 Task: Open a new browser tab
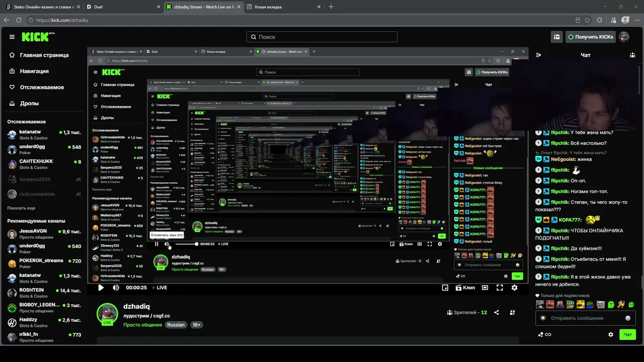click(331, 7)
